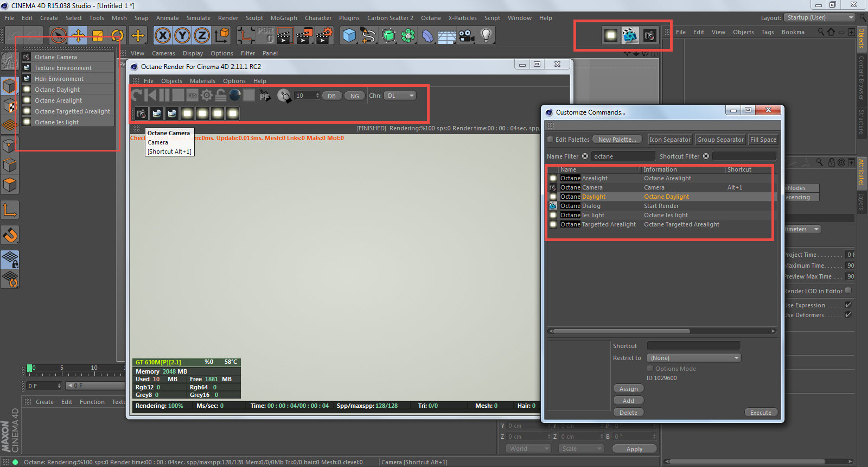Click the Assign button

coord(629,389)
